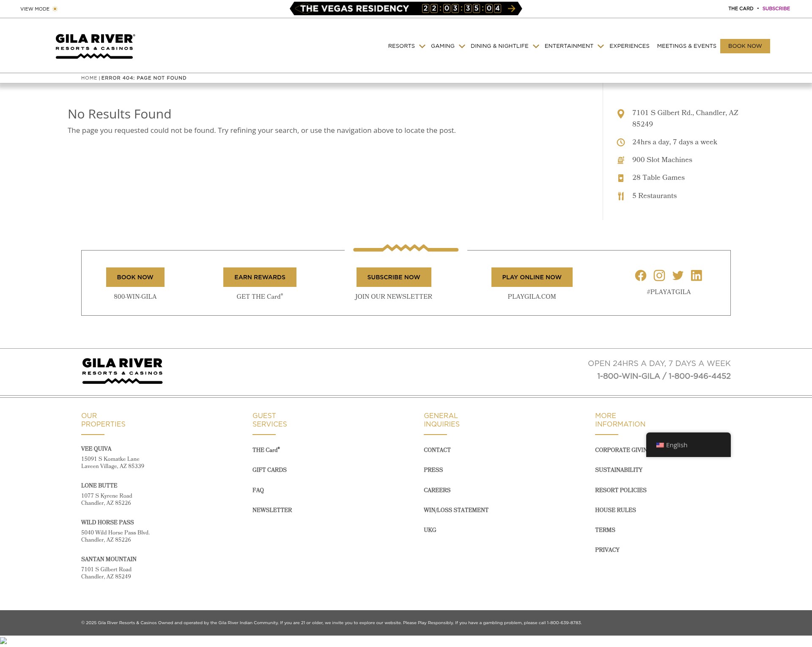The height and width of the screenshot is (647, 812).
Task: Click the JOIN OUR NEWSLETTER text
Action: (393, 297)
